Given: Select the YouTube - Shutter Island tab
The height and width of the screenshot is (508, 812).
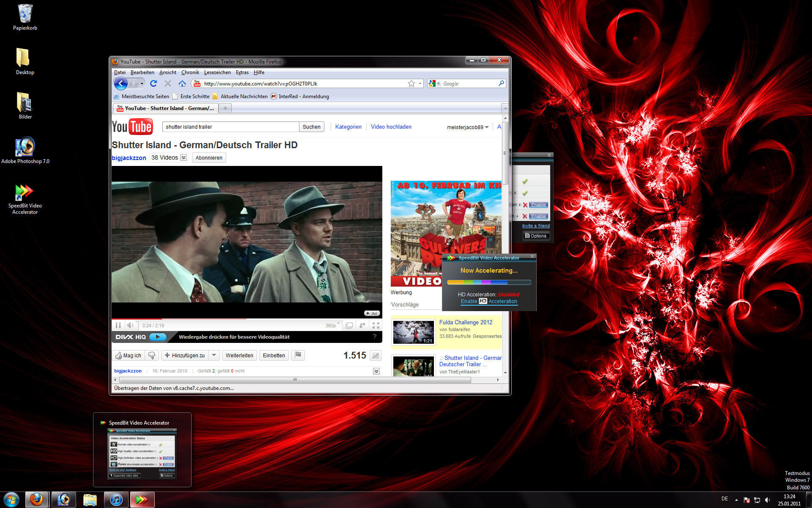Looking at the screenshot, I should pyautogui.click(x=165, y=108).
